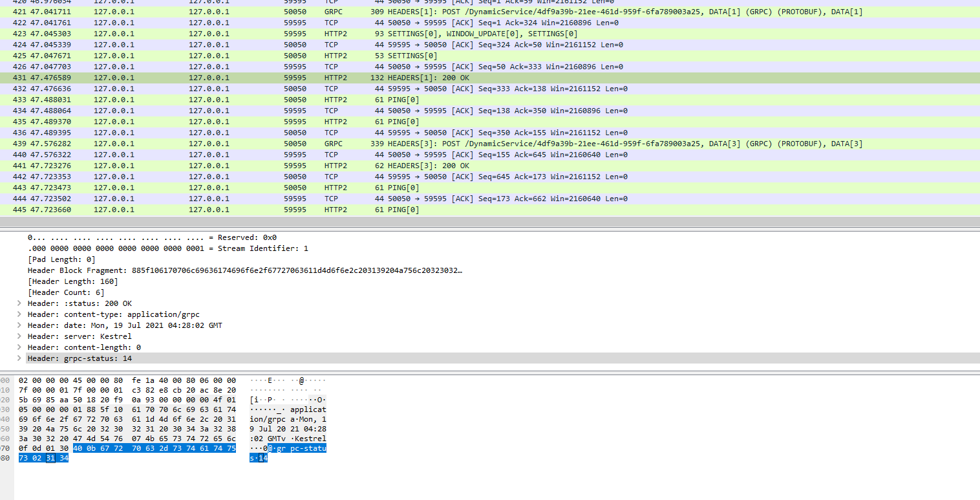Select packet 439 GRPC HEADERS[3] POST
980x500 pixels.
(453, 144)
